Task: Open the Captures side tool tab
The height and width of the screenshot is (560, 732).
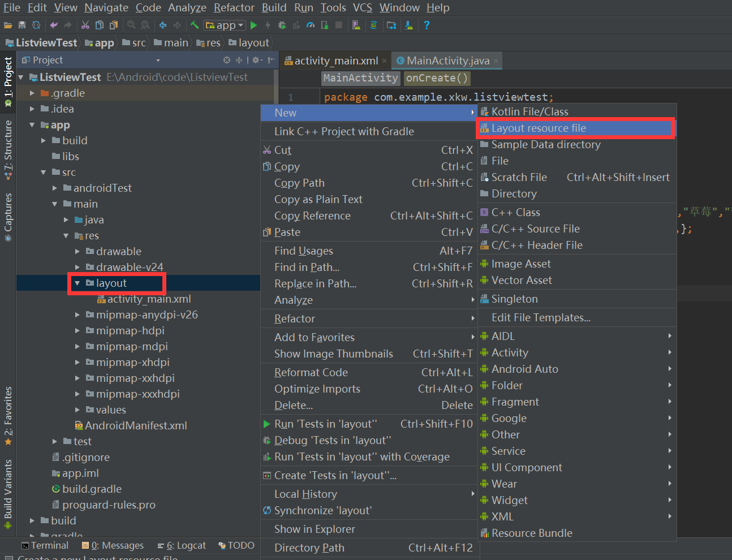Action: (x=8, y=217)
